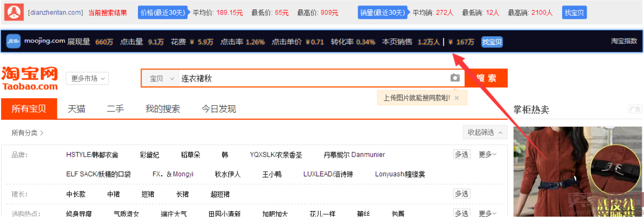Image resolution: width=644 pixels, height=219 pixels.
Task: Filter by brand 丹慕妮尔 Danmunier
Action: pos(355,155)
